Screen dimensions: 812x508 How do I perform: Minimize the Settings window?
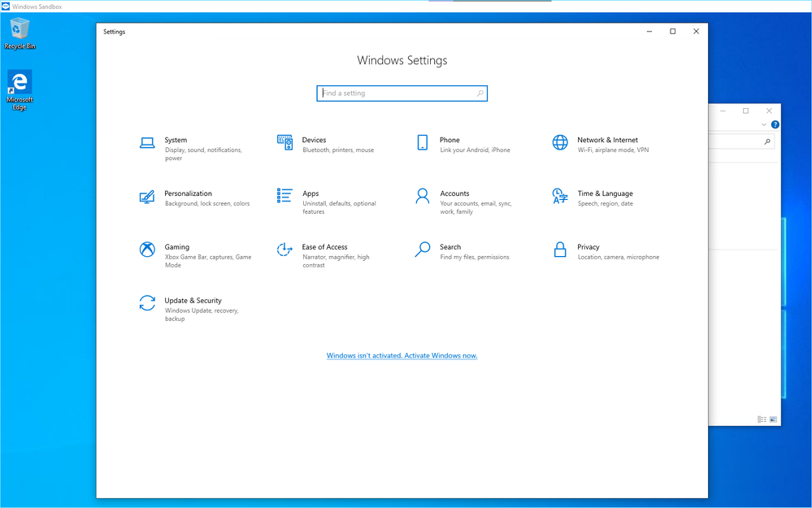click(x=649, y=32)
